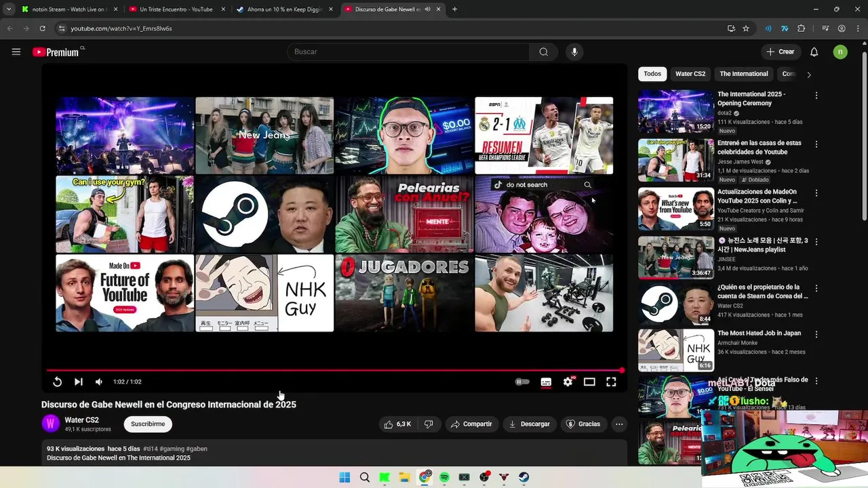Reload the page

42,28
